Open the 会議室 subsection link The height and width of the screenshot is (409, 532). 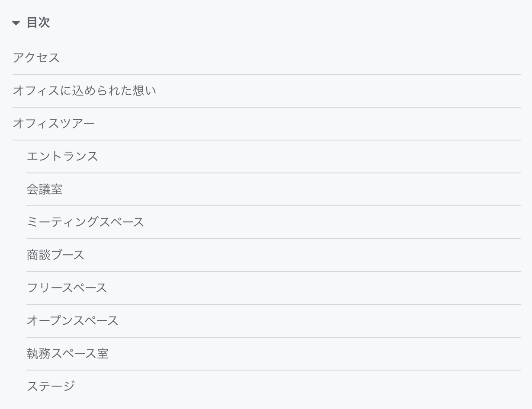[45, 189]
